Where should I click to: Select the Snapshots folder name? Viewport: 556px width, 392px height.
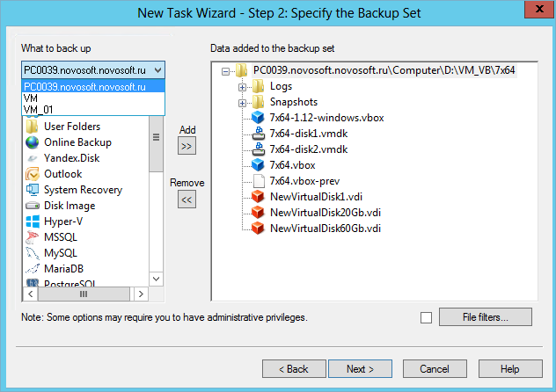(x=294, y=102)
